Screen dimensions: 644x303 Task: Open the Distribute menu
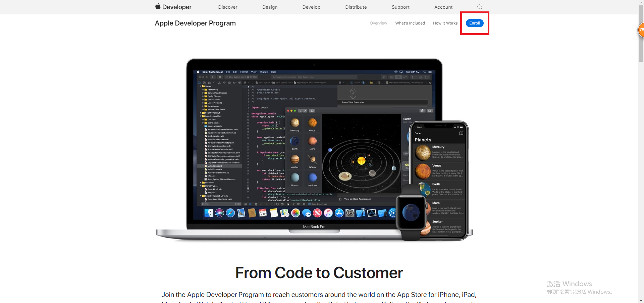[356, 7]
